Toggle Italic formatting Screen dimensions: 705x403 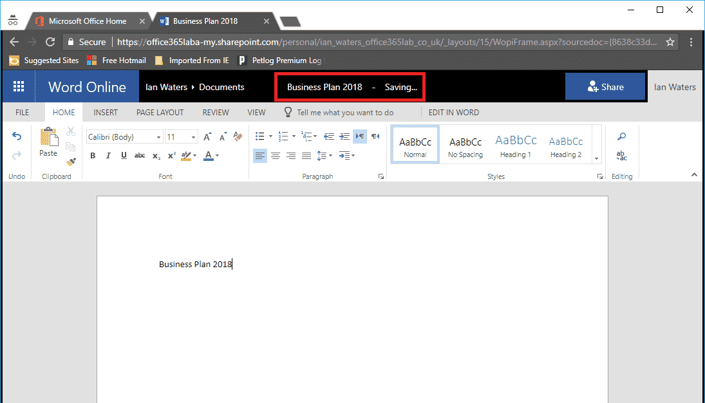pos(108,156)
